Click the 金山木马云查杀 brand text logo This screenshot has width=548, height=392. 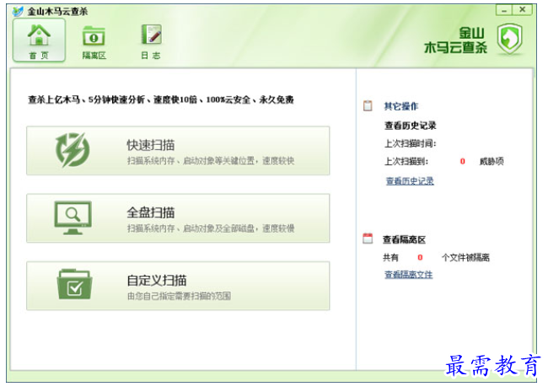pyautogui.click(x=456, y=40)
